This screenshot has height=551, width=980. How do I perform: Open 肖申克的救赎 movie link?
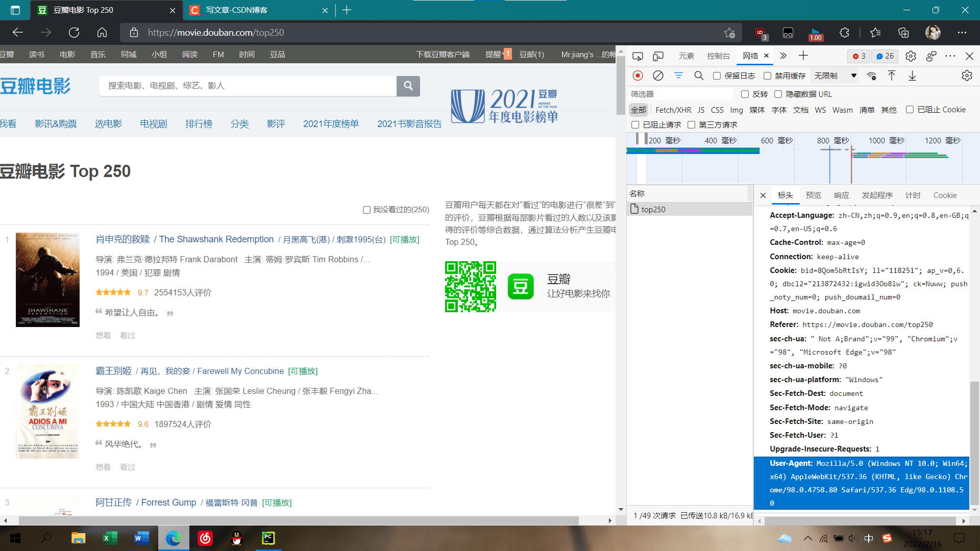pos(123,239)
